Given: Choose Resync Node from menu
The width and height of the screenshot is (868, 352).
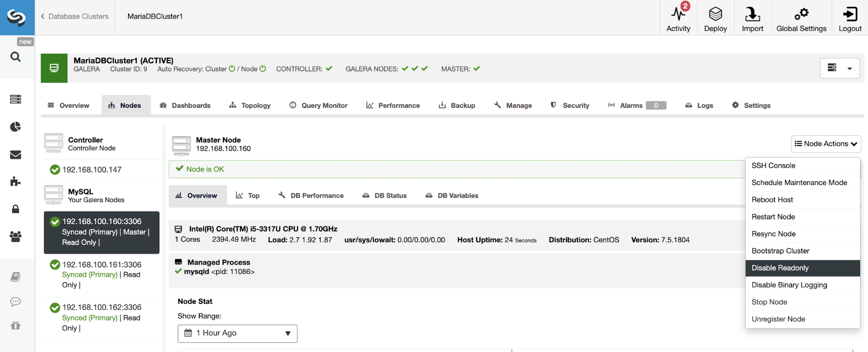Looking at the screenshot, I should [x=802, y=234].
